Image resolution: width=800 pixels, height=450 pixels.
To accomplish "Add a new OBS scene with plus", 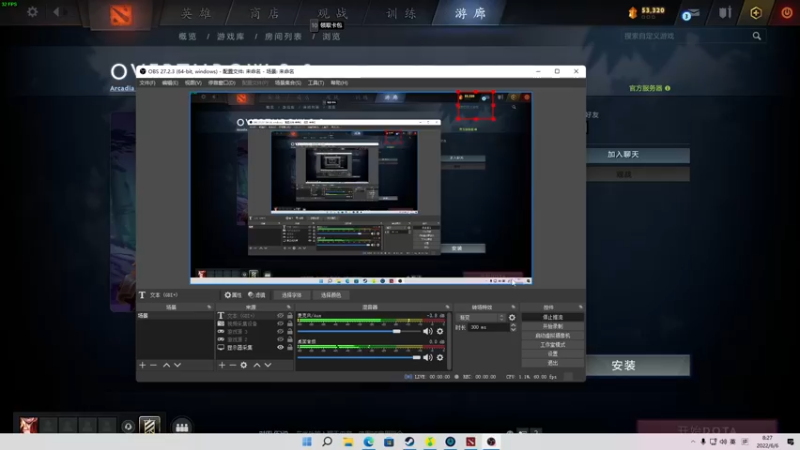I will coord(142,365).
